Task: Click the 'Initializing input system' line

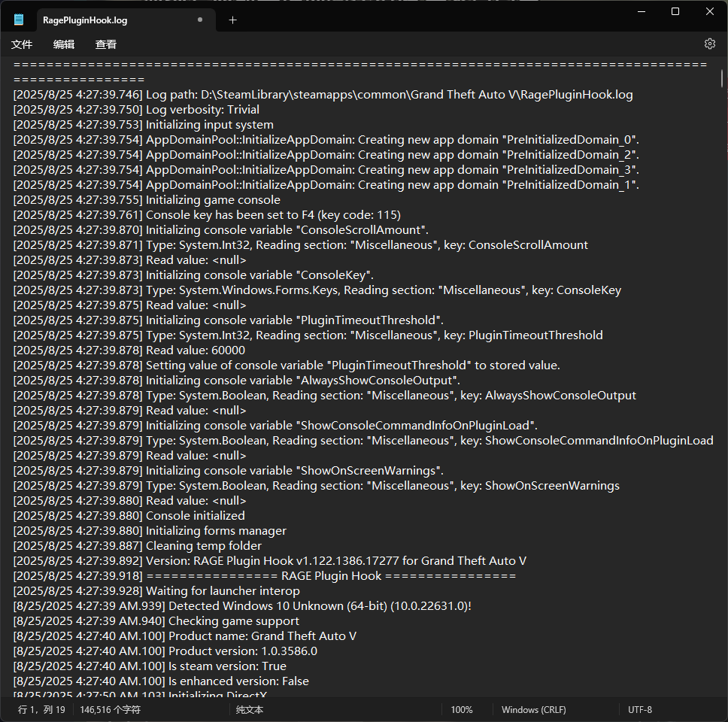Action: pyautogui.click(x=144, y=125)
